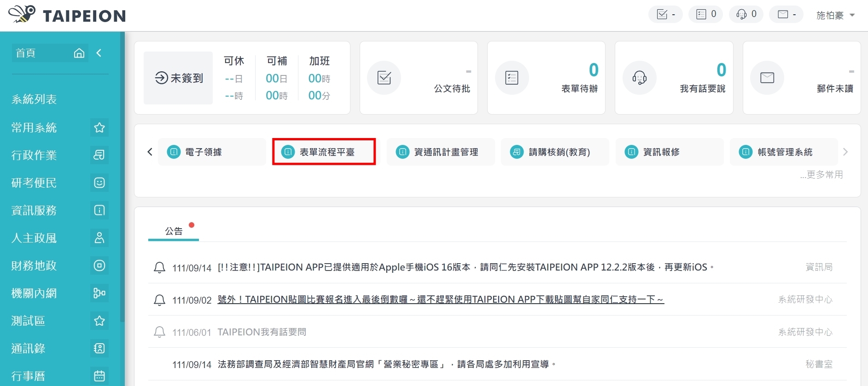Open the 表單待辦 label
This screenshot has height=386, width=868.
(579, 89)
